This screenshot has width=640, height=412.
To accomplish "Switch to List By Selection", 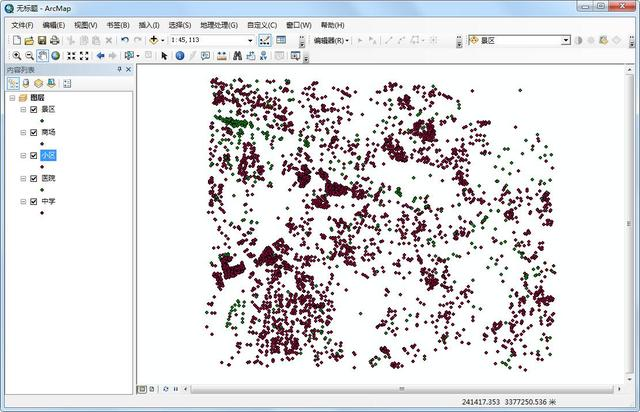I will tap(51, 84).
